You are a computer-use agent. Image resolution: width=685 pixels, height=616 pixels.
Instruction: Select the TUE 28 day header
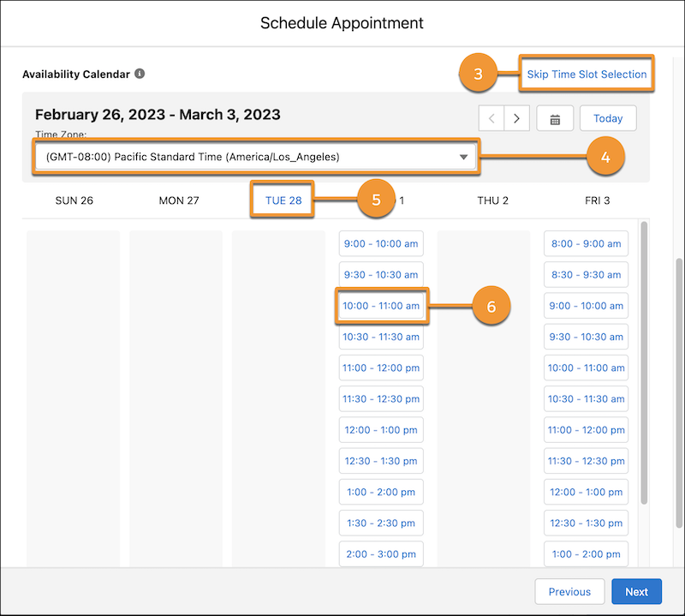tap(282, 200)
